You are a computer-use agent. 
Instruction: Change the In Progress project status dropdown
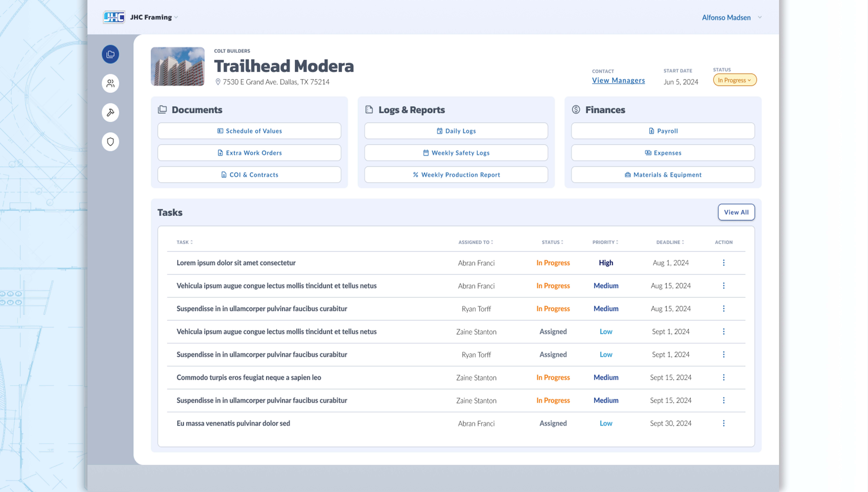click(735, 80)
